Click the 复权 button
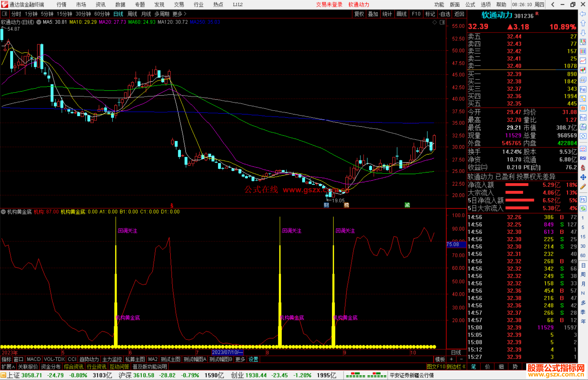The image size is (588, 380). [x=359, y=14]
